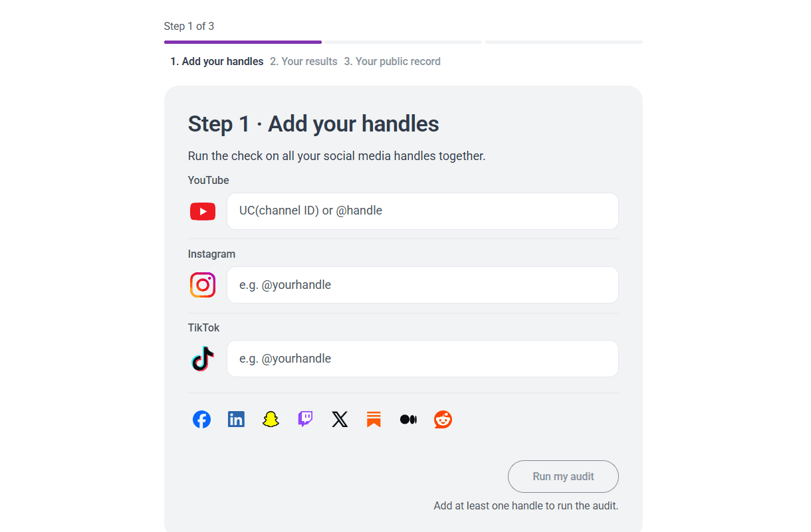
Task: Click the Substack bookmark icon
Action: tap(374, 419)
